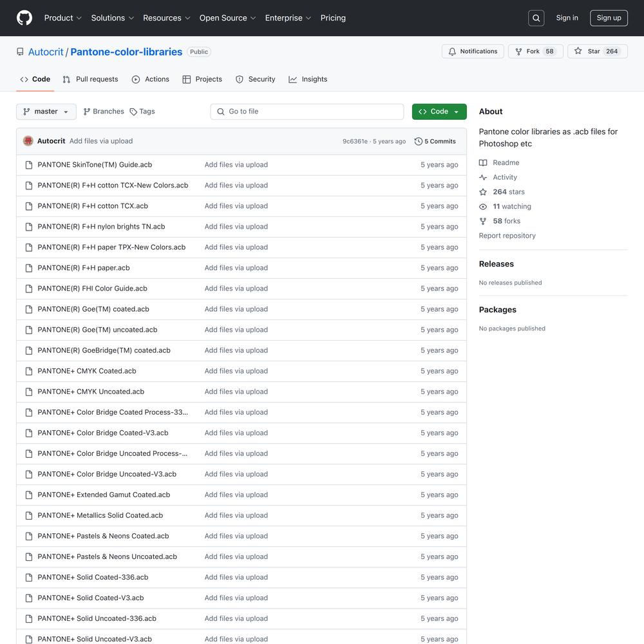Switch to the Security tab
The image size is (644, 644).
255,79
